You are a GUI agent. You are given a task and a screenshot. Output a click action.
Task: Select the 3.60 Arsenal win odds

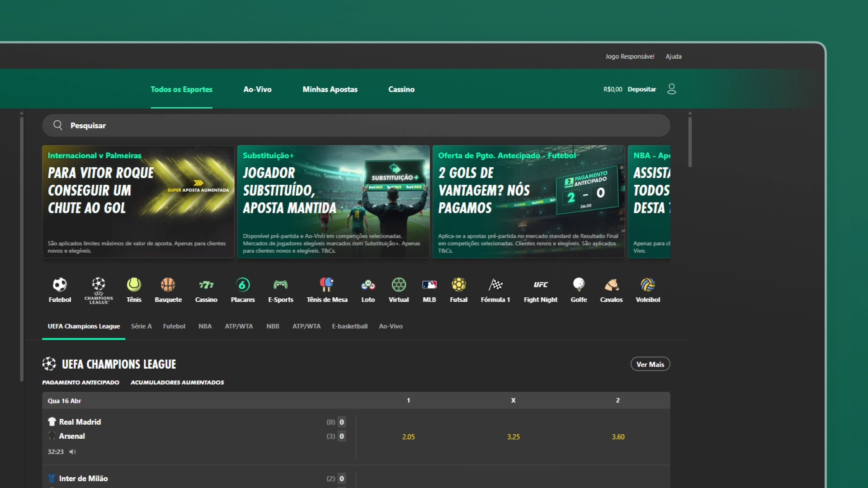click(618, 437)
